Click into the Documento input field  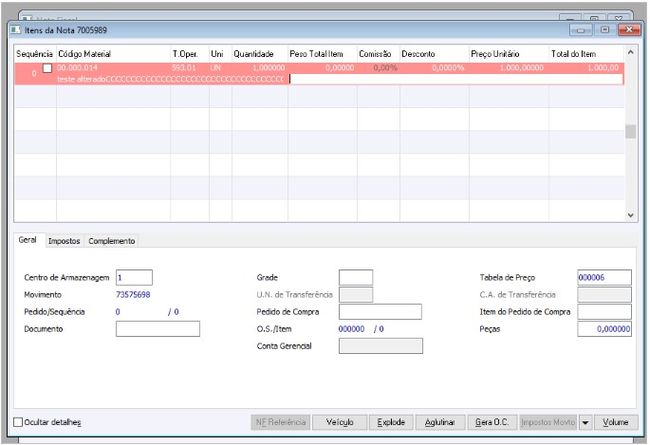(x=158, y=329)
